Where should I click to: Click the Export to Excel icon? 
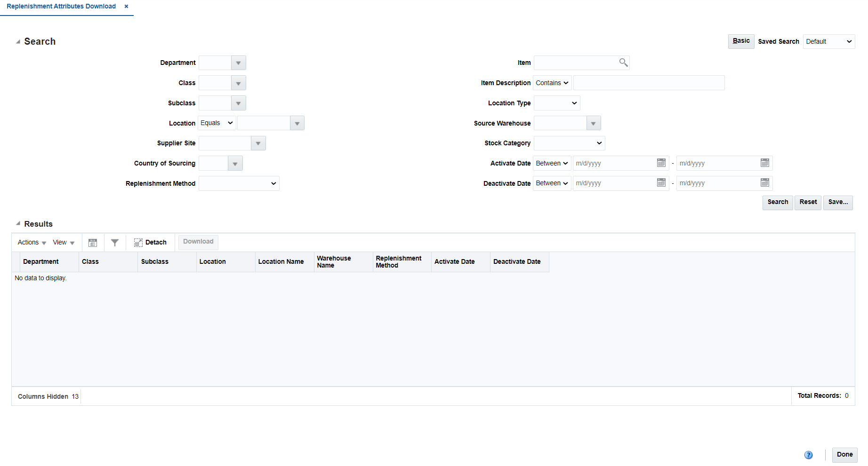coord(93,242)
